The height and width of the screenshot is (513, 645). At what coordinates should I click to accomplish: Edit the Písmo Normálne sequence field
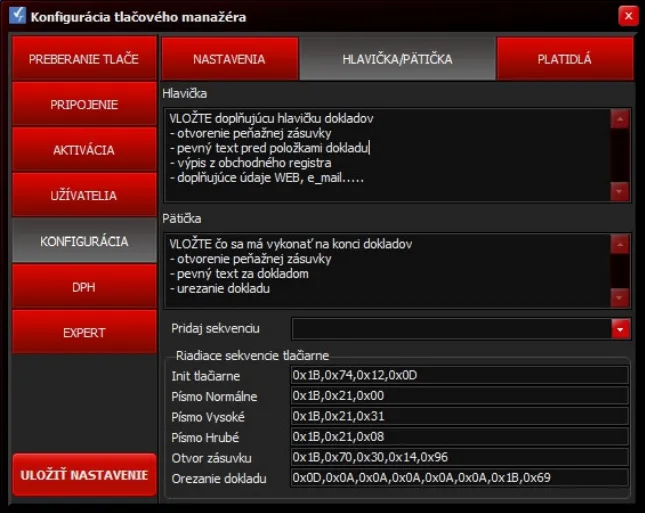[459, 396]
